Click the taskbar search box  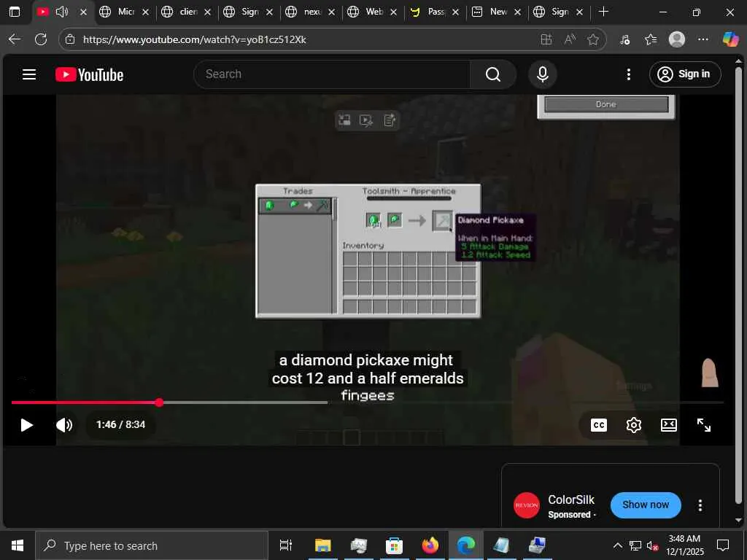(152, 545)
